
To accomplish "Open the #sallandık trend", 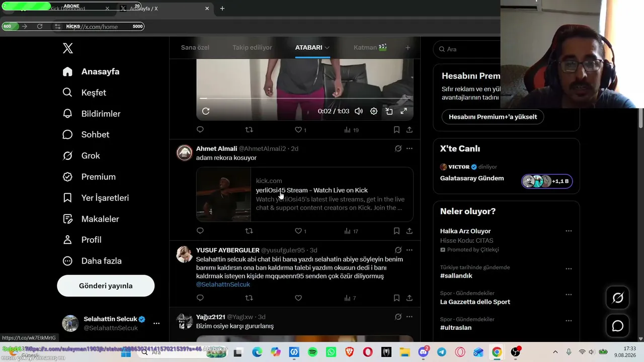I will pos(456,276).
